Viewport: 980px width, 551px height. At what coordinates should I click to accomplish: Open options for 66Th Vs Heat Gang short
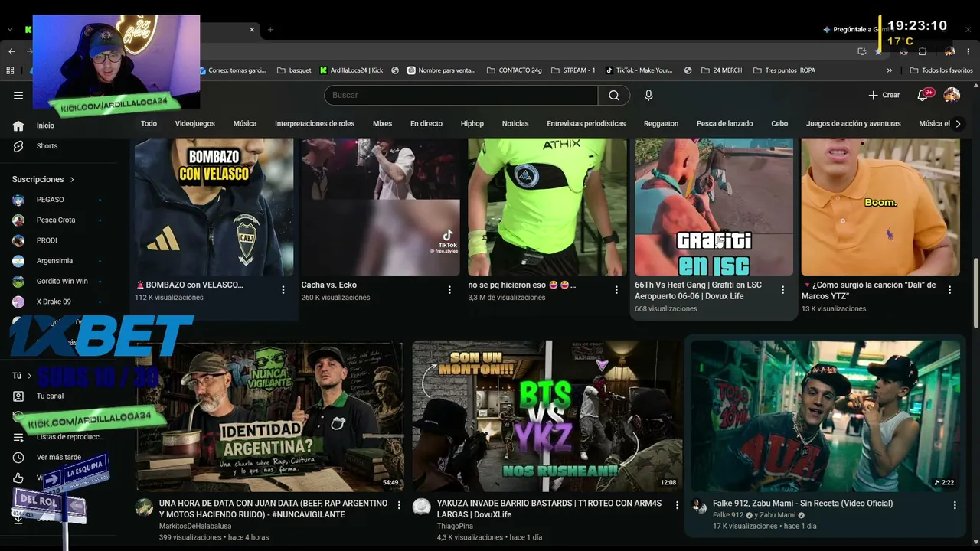tap(782, 290)
